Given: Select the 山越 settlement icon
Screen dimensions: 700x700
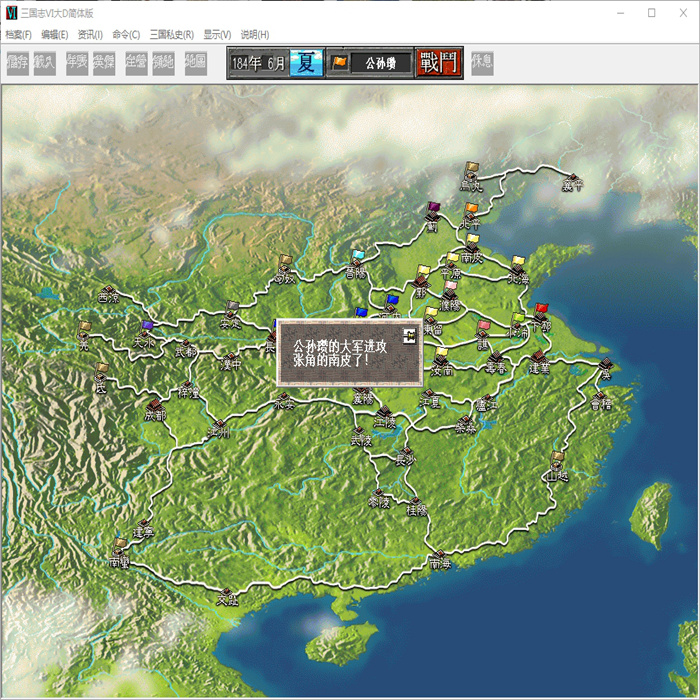Looking at the screenshot, I should pyautogui.click(x=558, y=467).
